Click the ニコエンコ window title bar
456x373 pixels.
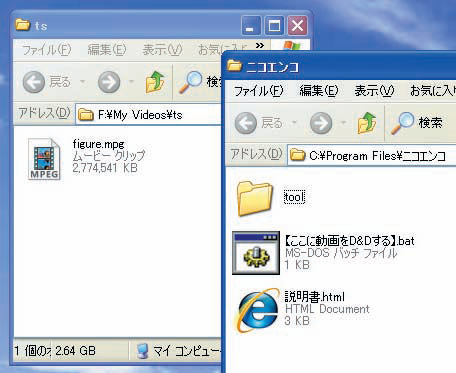coord(340,67)
